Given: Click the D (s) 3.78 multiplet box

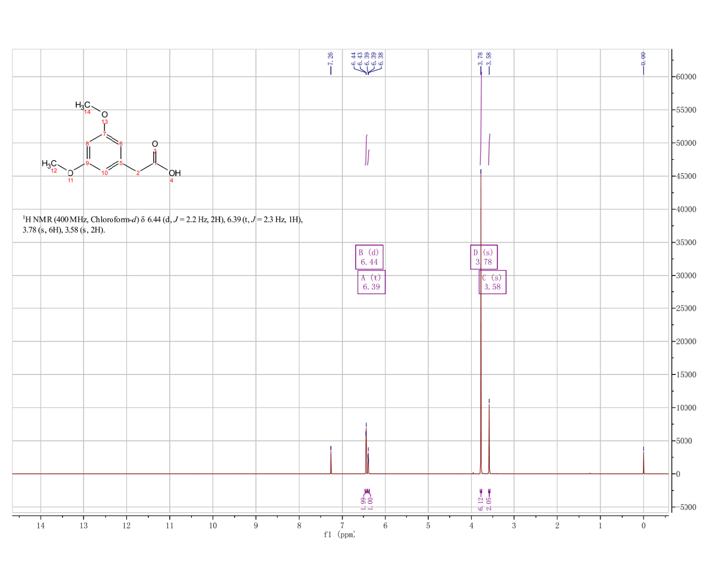Looking at the screenshot, I should click(x=484, y=257).
